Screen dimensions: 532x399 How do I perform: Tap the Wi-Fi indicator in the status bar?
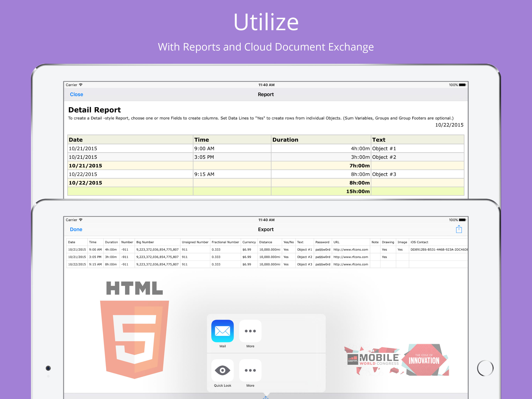81,85
